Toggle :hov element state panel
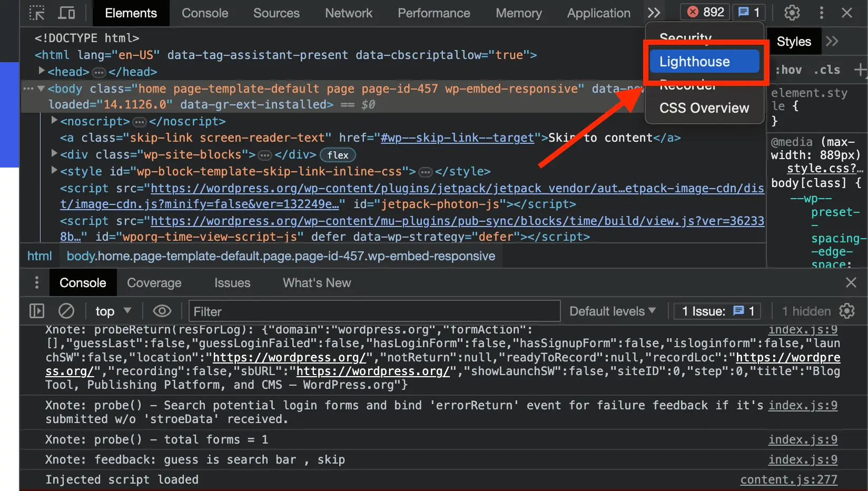The image size is (868, 491). tap(788, 70)
